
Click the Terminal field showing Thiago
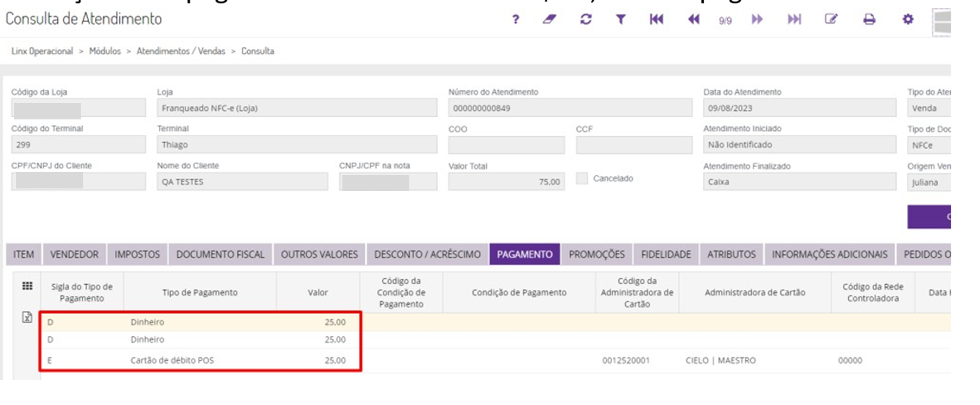coord(297,144)
